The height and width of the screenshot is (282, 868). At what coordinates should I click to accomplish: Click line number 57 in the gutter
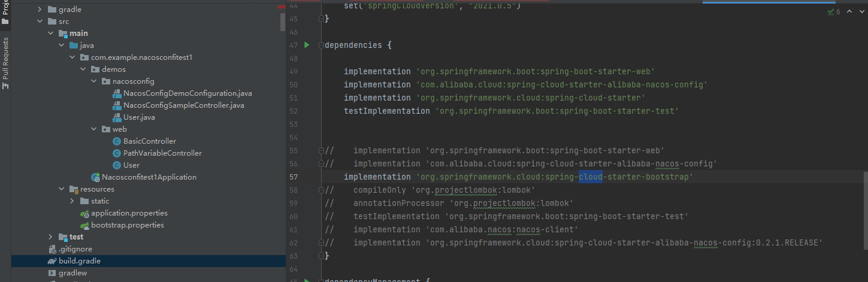click(x=294, y=177)
